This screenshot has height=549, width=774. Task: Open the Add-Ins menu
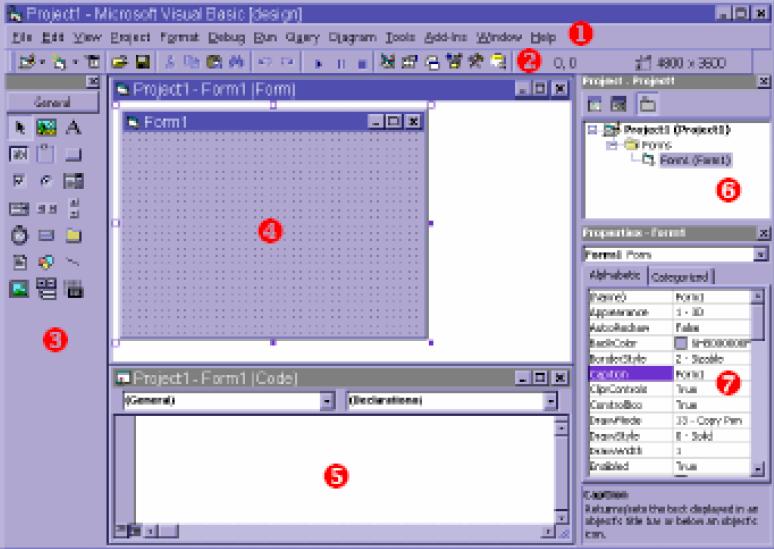coord(446,37)
